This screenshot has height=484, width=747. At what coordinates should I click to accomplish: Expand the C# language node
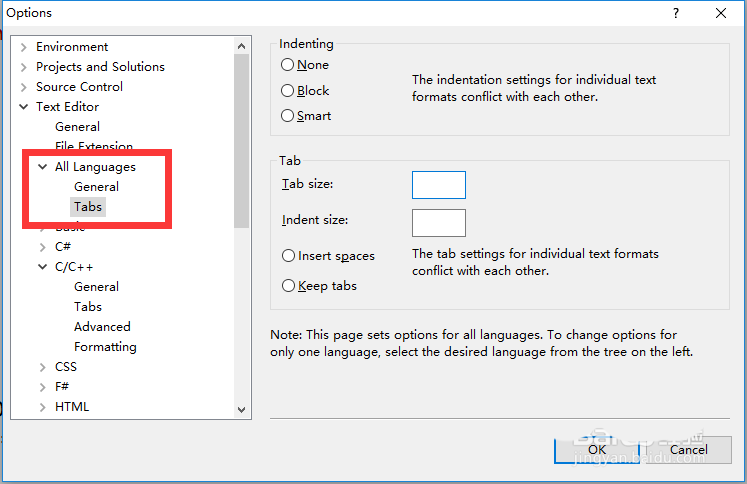[43, 247]
